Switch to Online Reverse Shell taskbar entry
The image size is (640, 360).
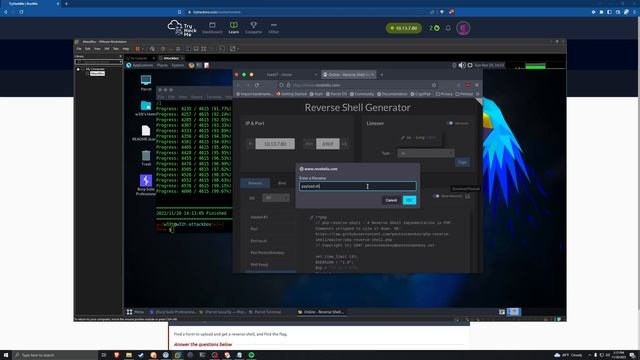[321, 312]
